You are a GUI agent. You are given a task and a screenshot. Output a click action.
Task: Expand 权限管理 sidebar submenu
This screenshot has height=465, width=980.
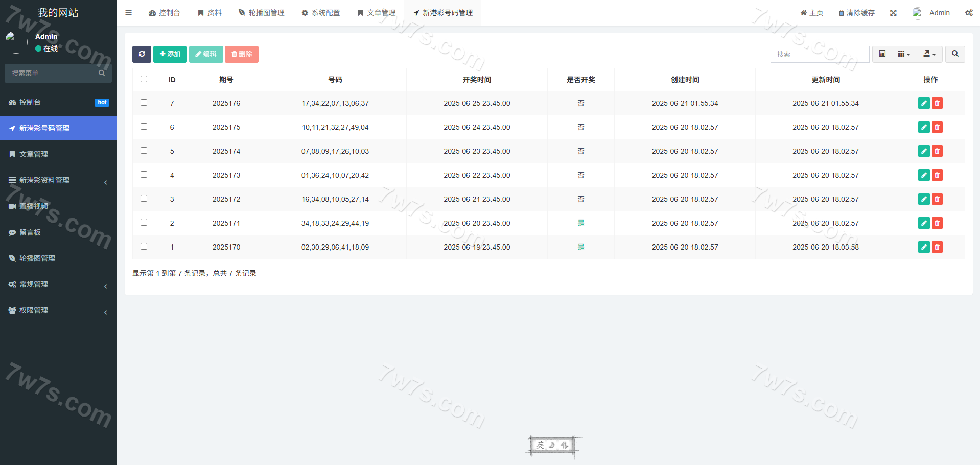click(x=58, y=310)
